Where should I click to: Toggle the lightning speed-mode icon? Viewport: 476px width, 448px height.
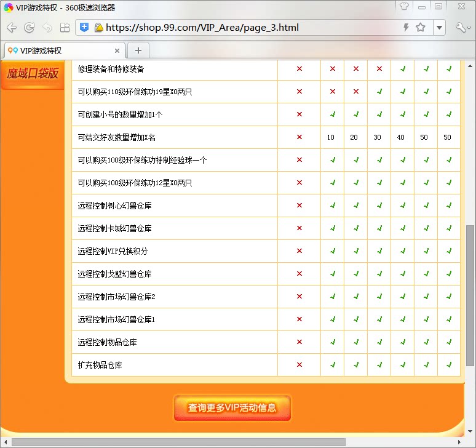tap(406, 28)
